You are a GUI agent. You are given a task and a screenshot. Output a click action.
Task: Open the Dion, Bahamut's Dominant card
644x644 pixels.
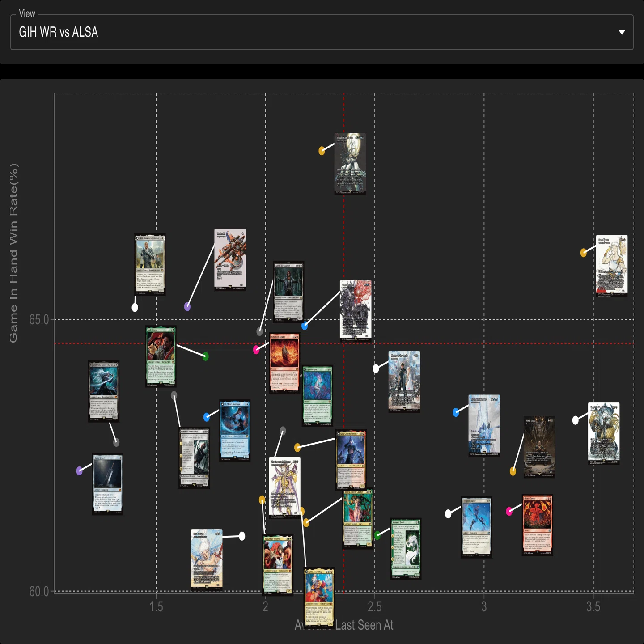tap(150, 264)
